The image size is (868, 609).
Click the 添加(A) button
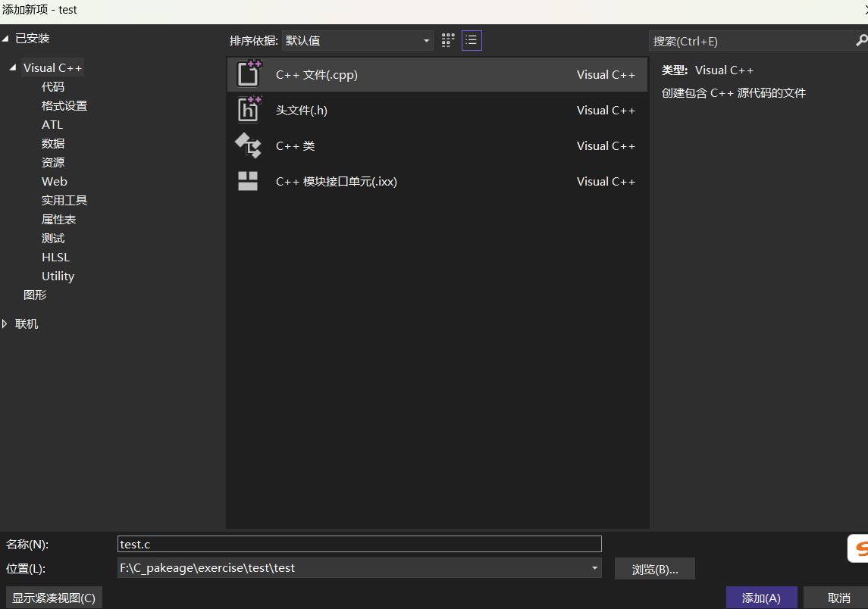point(761,598)
